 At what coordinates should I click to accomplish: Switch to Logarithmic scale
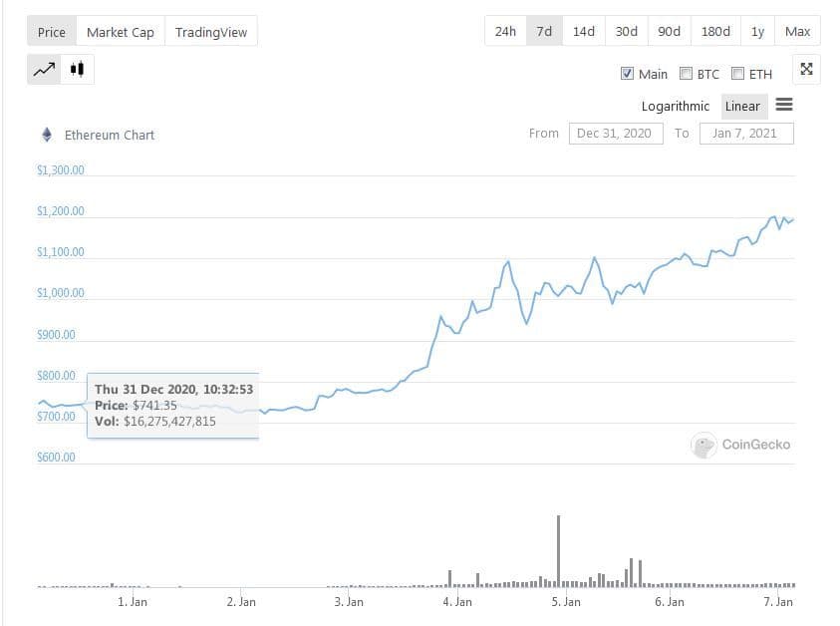pyautogui.click(x=676, y=106)
